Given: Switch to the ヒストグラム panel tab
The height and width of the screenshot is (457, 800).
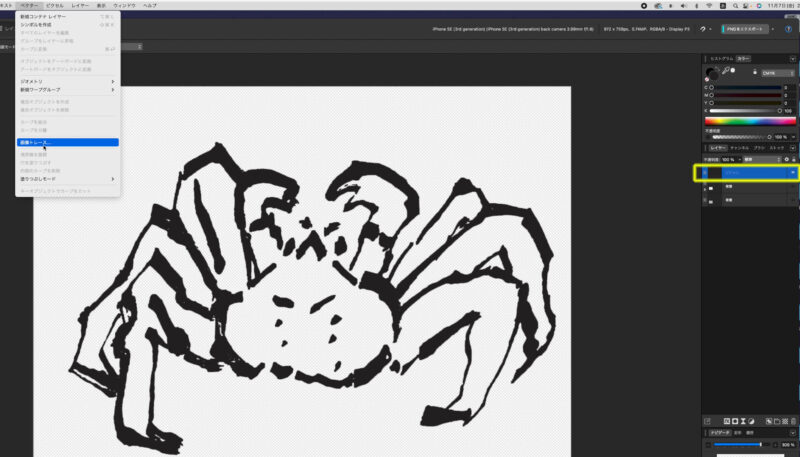Looking at the screenshot, I should pyautogui.click(x=721, y=59).
